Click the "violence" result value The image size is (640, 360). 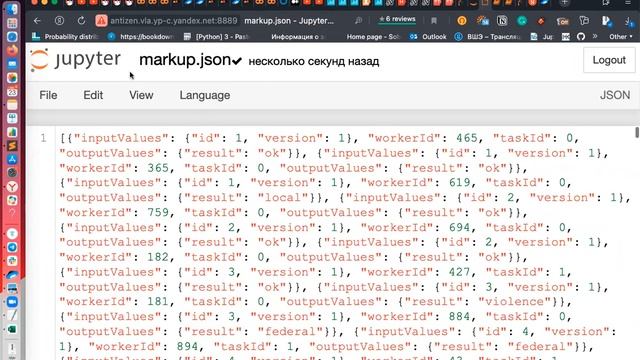coord(514,302)
